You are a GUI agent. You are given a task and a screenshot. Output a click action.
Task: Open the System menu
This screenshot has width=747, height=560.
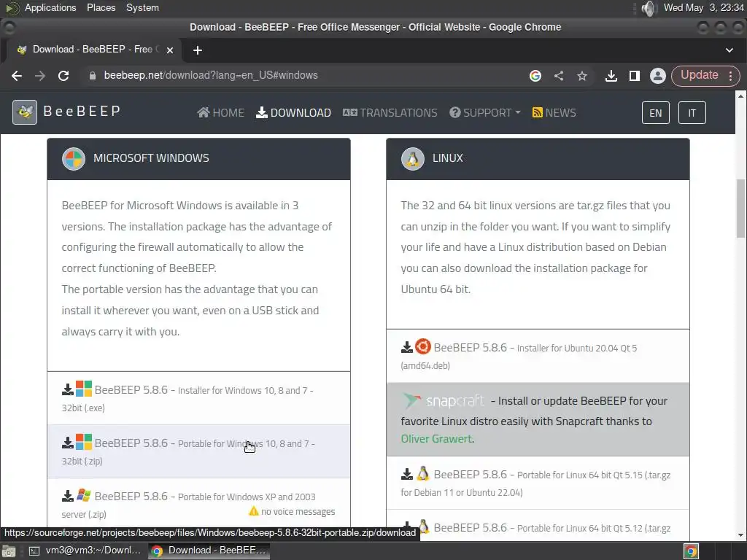point(142,7)
